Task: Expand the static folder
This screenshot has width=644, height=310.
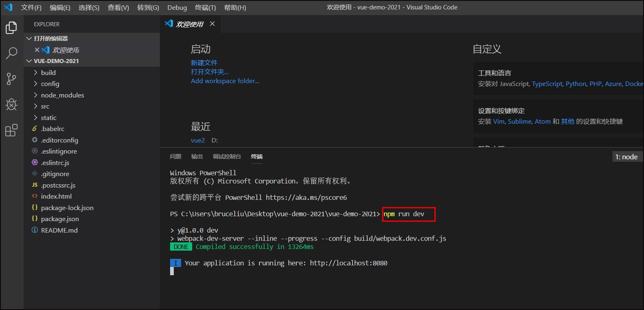Action: [36, 118]
